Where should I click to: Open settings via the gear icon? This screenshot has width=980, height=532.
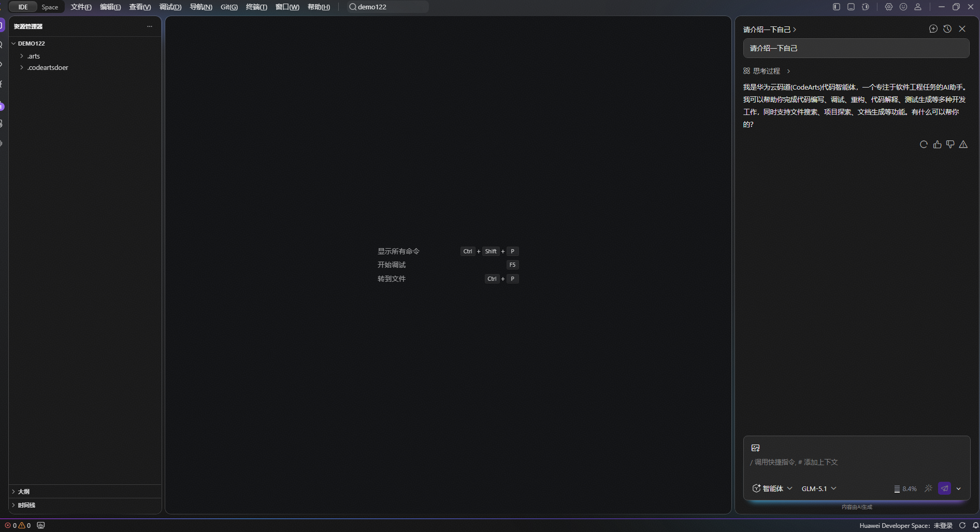tap(889, 7)
